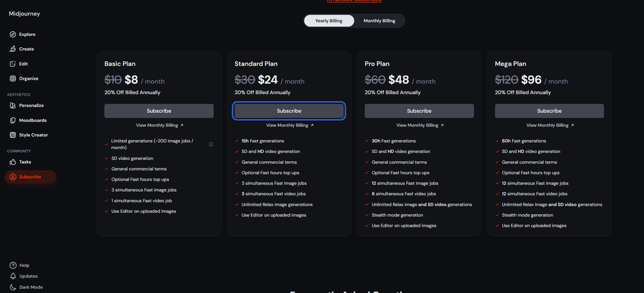Subscribe to the Pro Plan
Image resolution: width=644 pixels, height=293 pixels.
click(x=419, y=111)
